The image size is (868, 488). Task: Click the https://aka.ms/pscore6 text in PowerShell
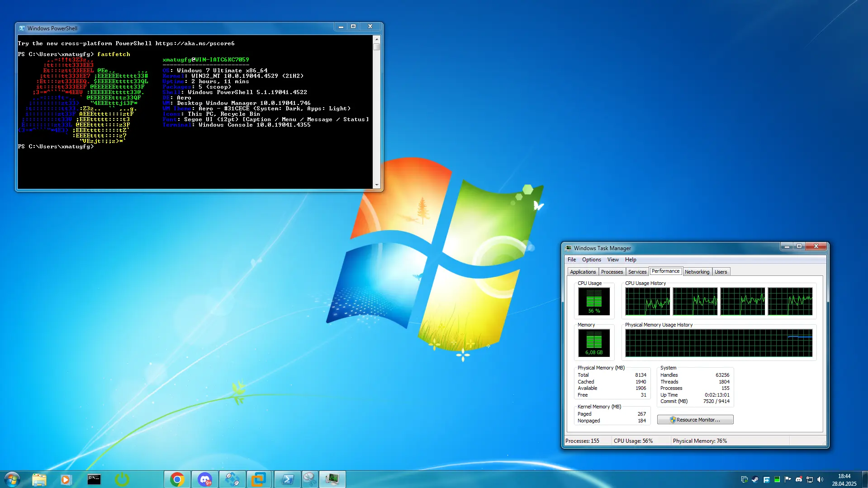point(195,43)
